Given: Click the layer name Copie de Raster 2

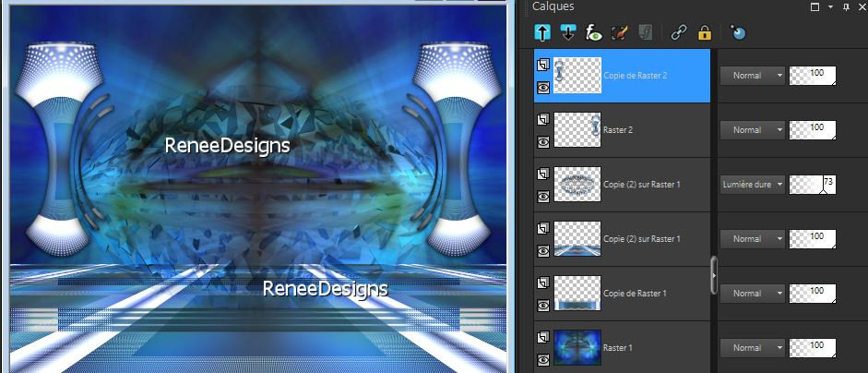Looking at the screenshot, I should [x=635, y=76].
